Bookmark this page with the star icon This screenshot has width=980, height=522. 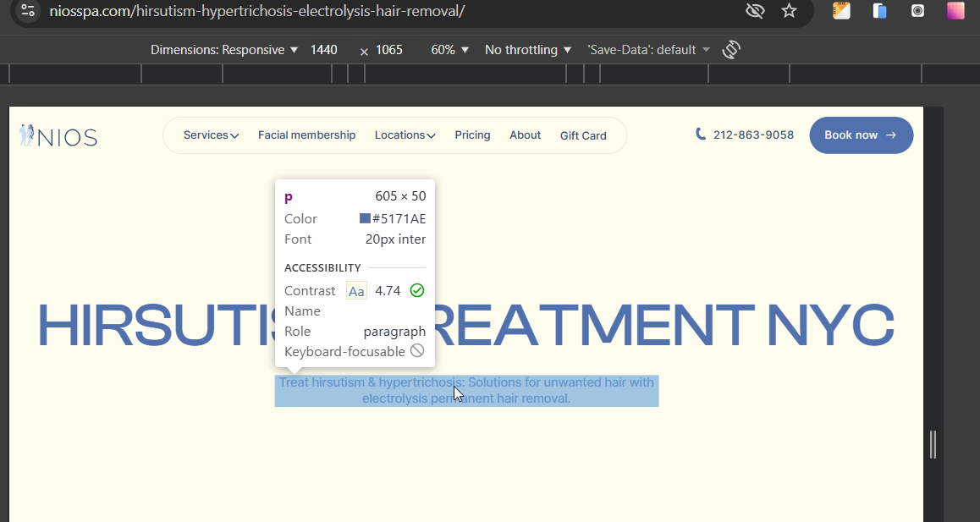point(790,11)
